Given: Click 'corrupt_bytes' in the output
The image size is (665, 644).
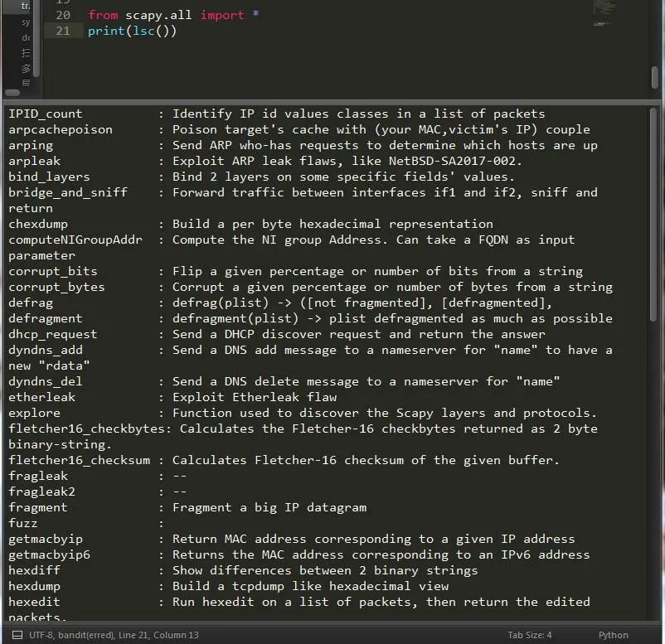Looking at the screenshot, I should pyautogui.click(x=56, y=287).
